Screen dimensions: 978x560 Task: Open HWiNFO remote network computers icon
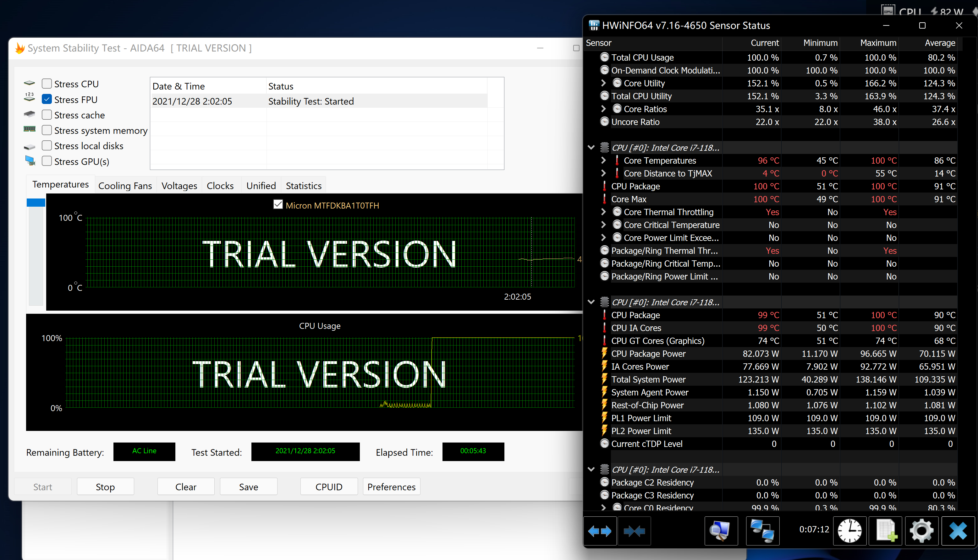pos(762,531)
